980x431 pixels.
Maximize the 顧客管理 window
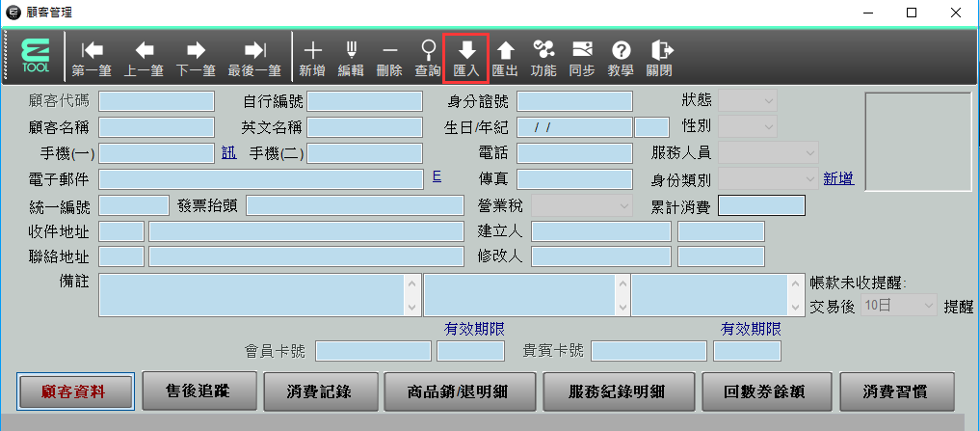coord(912,13)
